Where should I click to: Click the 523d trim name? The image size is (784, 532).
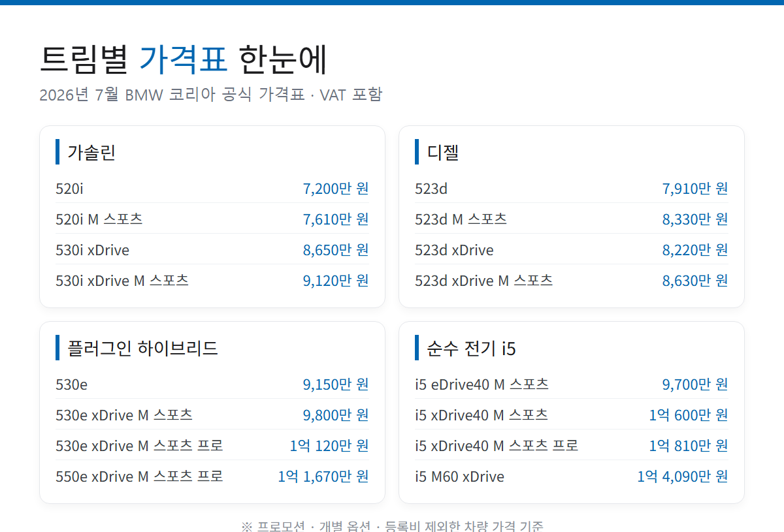[x=431, y=189]
